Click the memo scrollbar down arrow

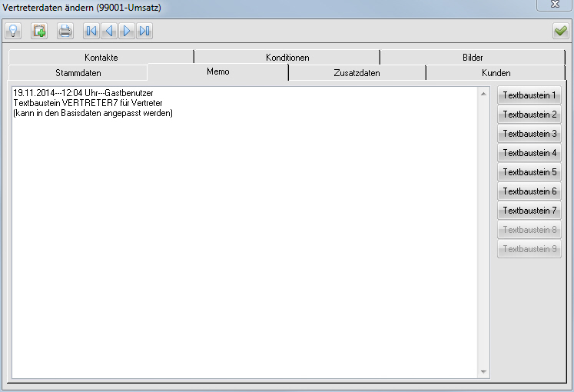[x=483, y=372]
